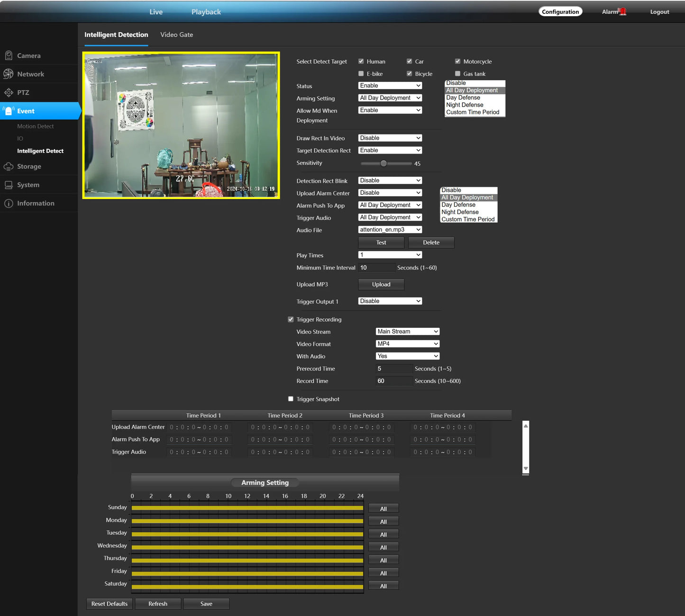Click the System monitor icon
Screen dimensions: 685x616
(x=9, y=185)
